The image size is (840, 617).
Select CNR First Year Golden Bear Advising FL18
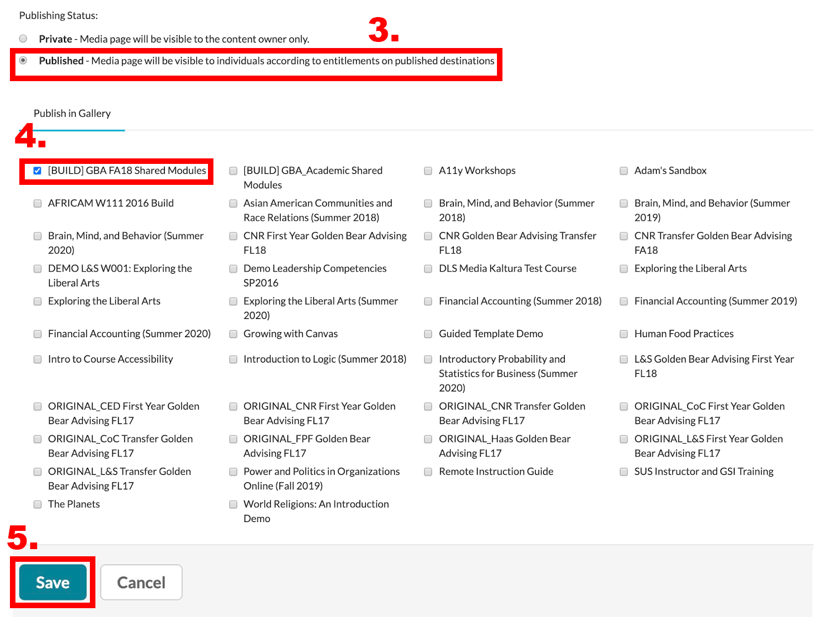pos(233,236)
